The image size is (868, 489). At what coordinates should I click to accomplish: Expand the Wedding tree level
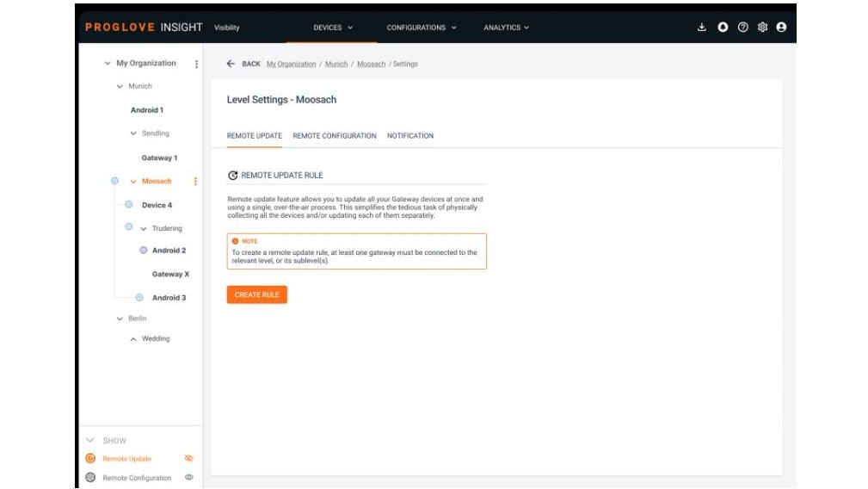coord(133,339)
